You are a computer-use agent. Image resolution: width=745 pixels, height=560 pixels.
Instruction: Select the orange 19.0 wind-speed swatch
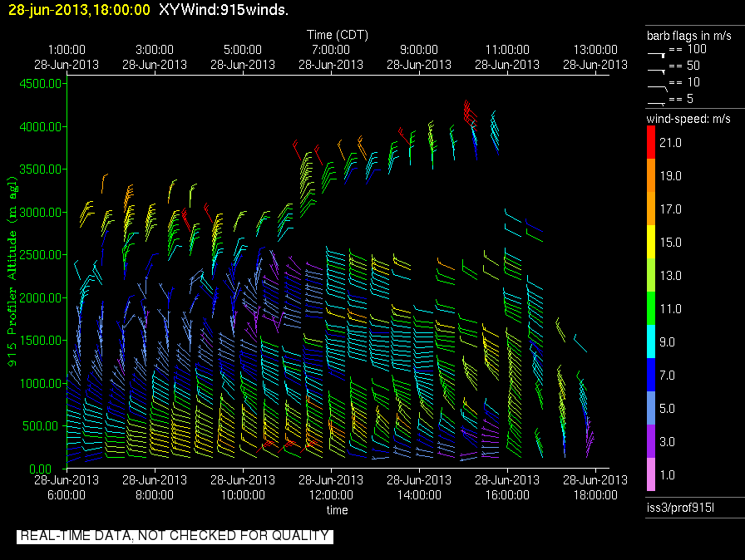click(651, 176)
